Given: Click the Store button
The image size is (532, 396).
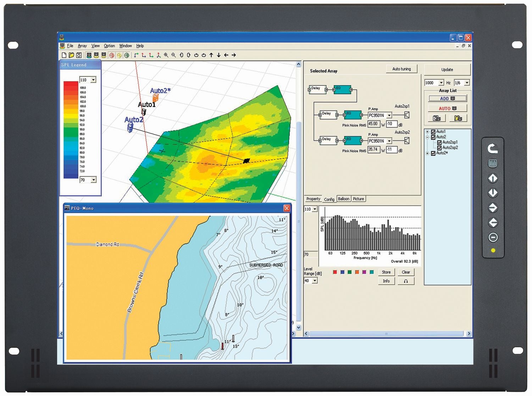Looking at the screenshot, I should pos(386,272).
